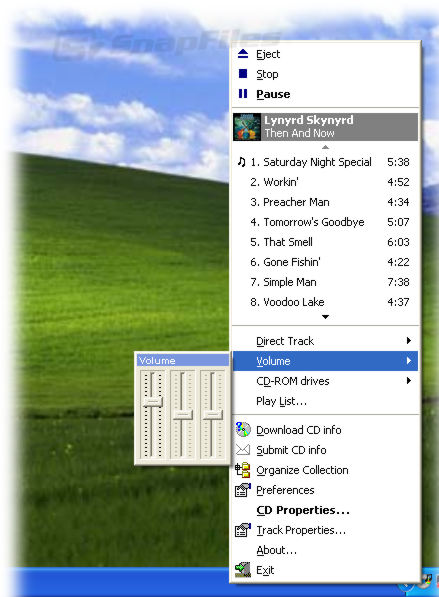
Task: Play track 2. Workin'
Action: click(x=326, y=182)
